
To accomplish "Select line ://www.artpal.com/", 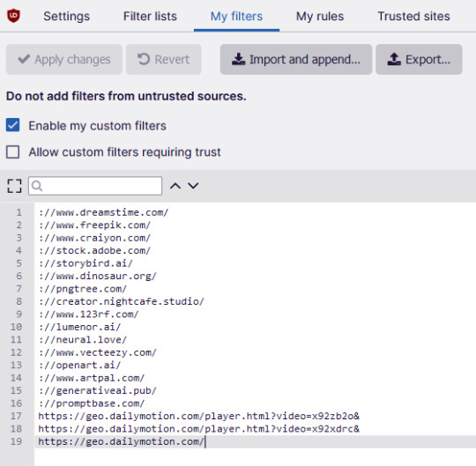I will pyautogui.click(x=92, y=378).
